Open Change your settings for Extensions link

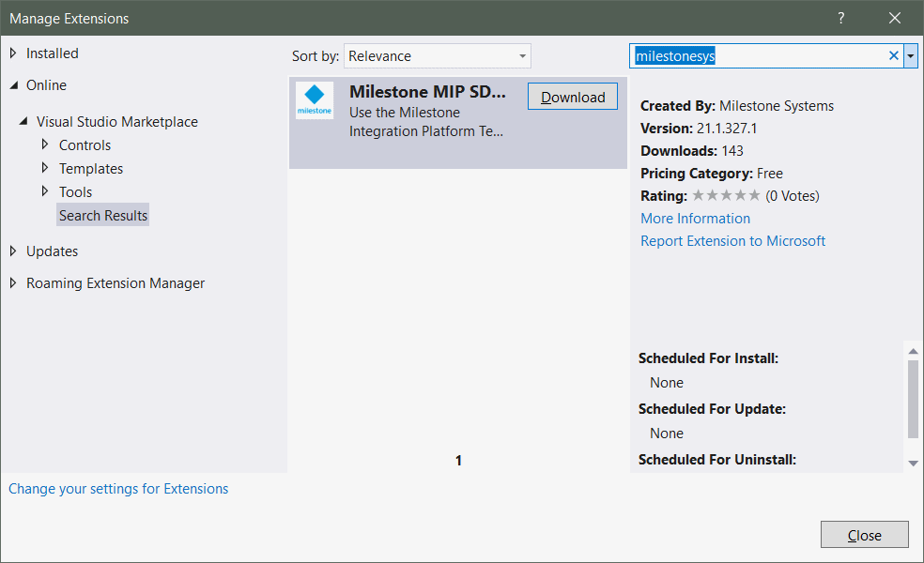(118, 489)
